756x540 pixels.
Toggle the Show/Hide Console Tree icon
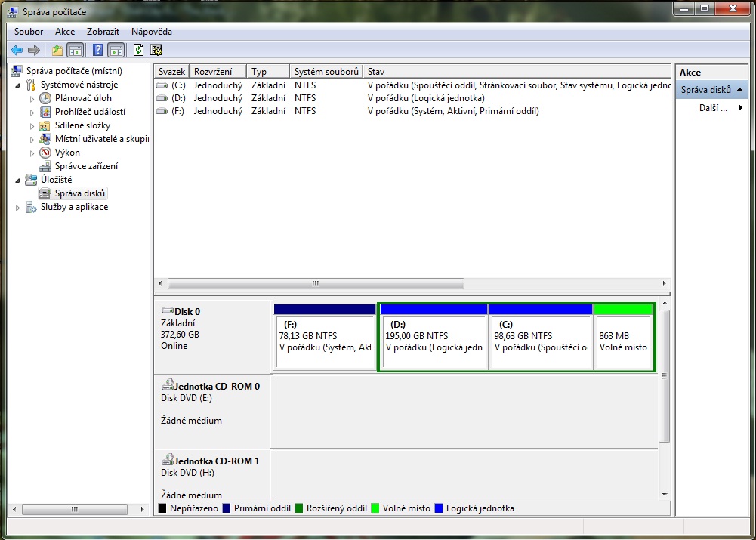pos(76,50)
